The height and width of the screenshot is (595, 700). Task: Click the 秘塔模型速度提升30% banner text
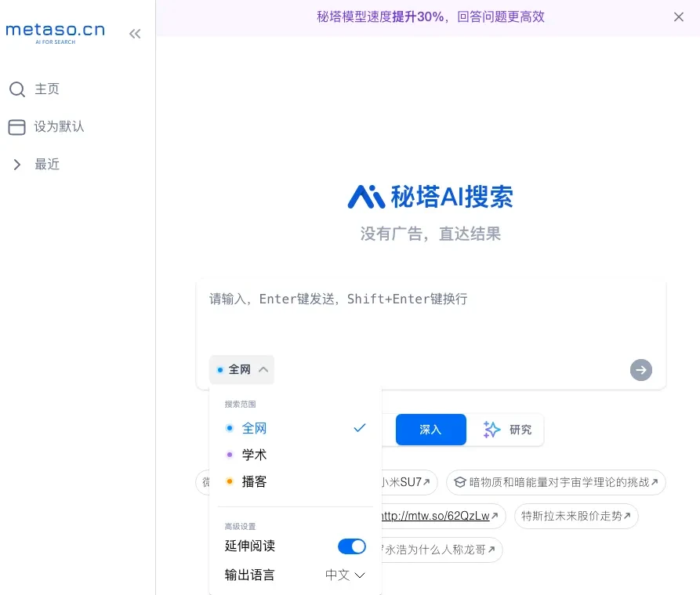pyautogui.click(x=430, y=17)
